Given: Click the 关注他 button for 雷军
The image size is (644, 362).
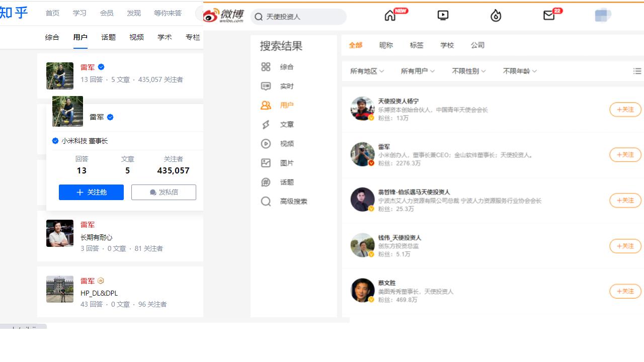Looking at the screenshot, I should pos(91,192).
